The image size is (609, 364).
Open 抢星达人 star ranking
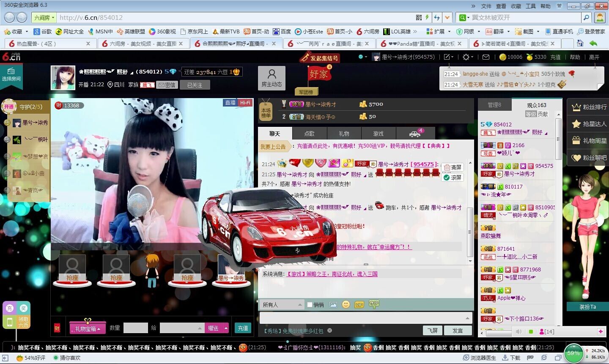tap(590, 124)
